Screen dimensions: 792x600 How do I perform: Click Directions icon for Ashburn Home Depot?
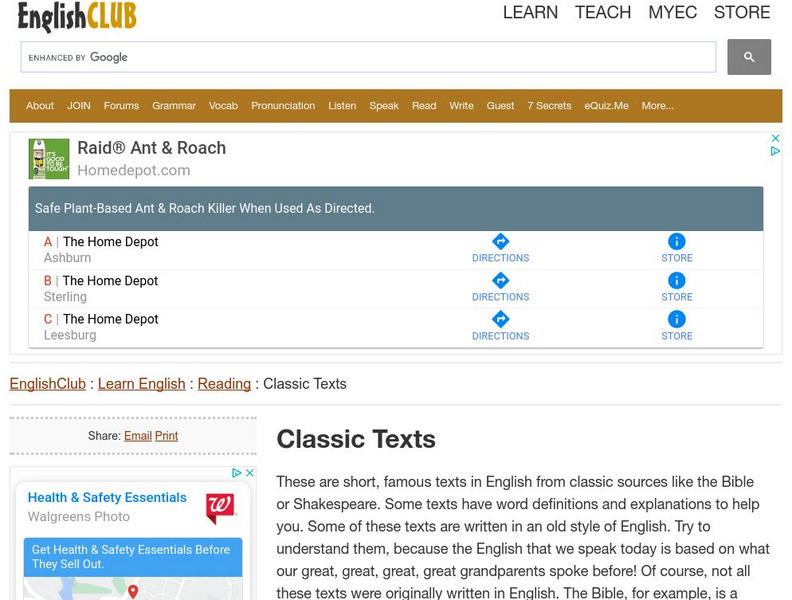point(500,241)
